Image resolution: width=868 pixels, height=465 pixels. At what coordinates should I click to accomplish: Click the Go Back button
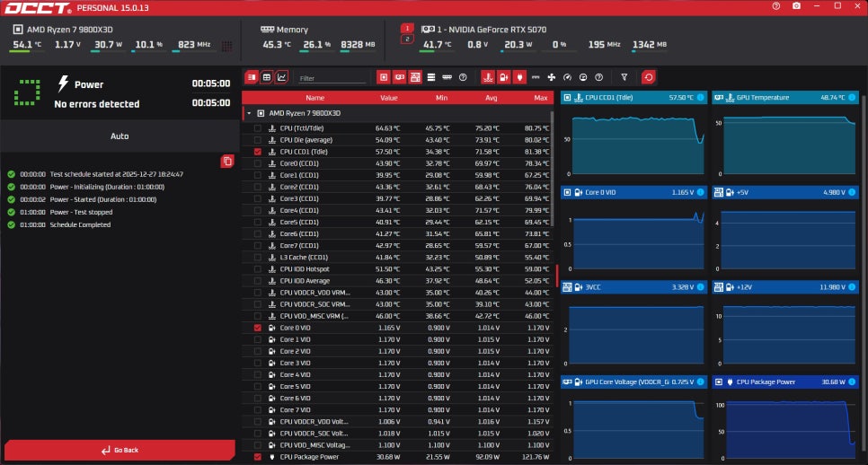coord(120,450)
